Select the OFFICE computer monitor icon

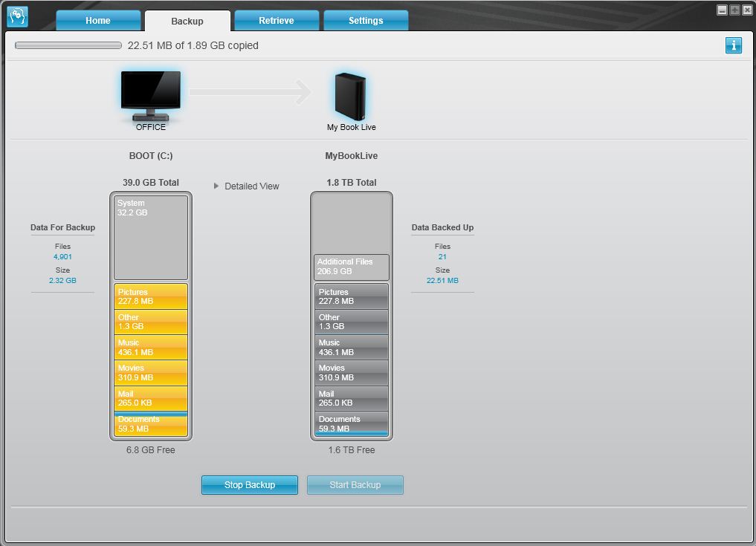[x=151, y=96]
